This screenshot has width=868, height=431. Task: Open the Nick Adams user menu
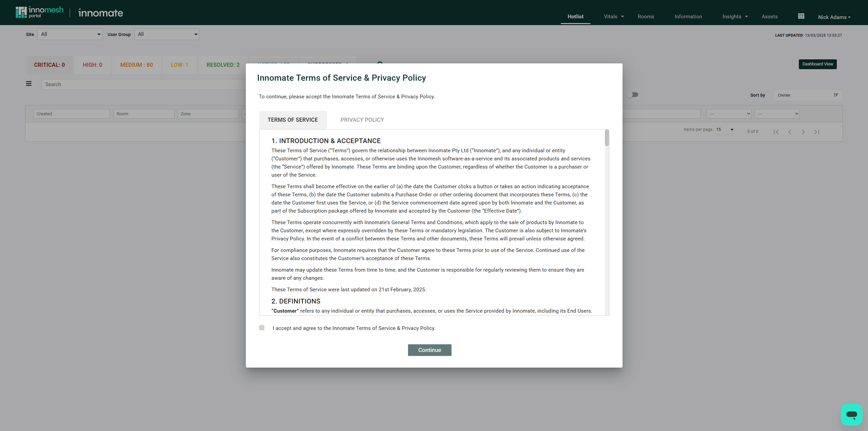[x=834, y=17]
